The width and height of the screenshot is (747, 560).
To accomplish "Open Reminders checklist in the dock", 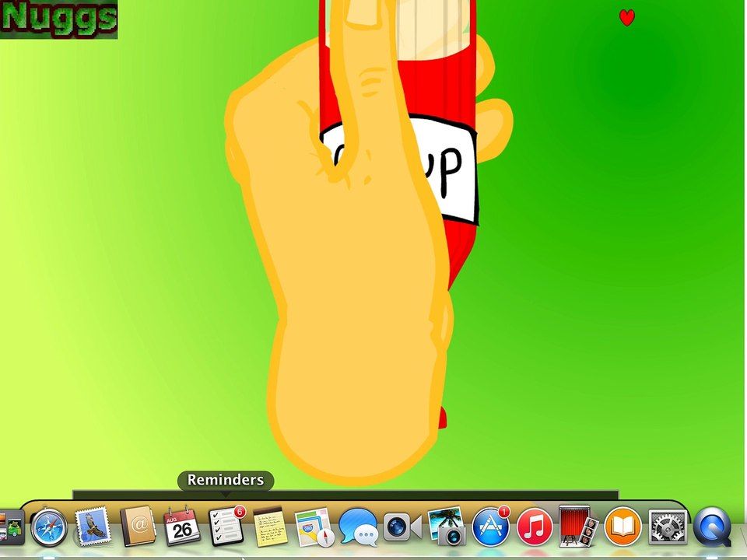I will 226,527.
